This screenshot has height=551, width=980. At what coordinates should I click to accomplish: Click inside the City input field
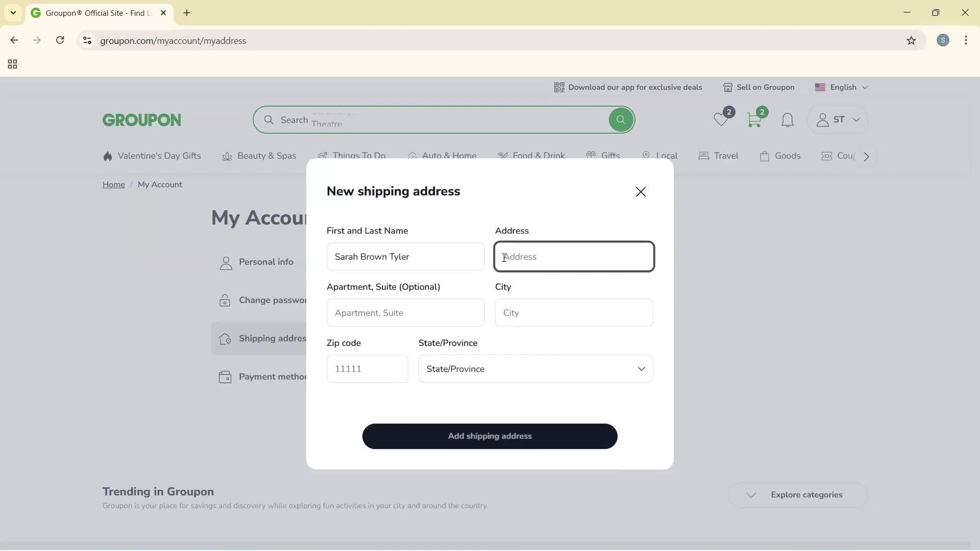coord(574,313)
